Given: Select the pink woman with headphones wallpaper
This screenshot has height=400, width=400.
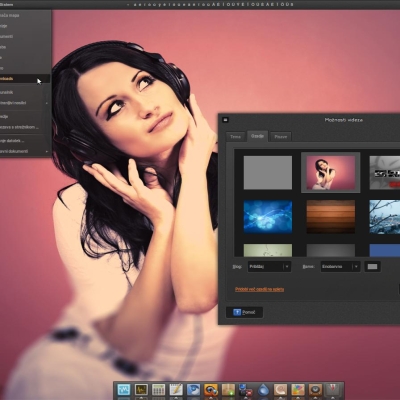Looking at the screenshot, I should [331, 173].
